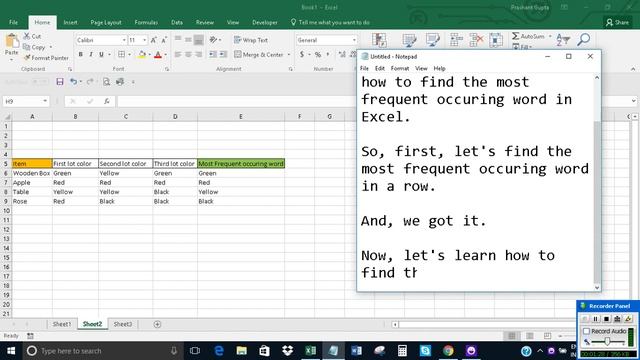The image size is (640, 360).
Task: Apply Percent style icon
Action: click(318, 54)
